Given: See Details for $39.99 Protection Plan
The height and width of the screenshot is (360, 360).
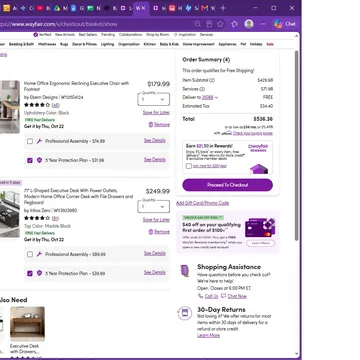Looking at the screenshot, I should click(x=155, y=272).
